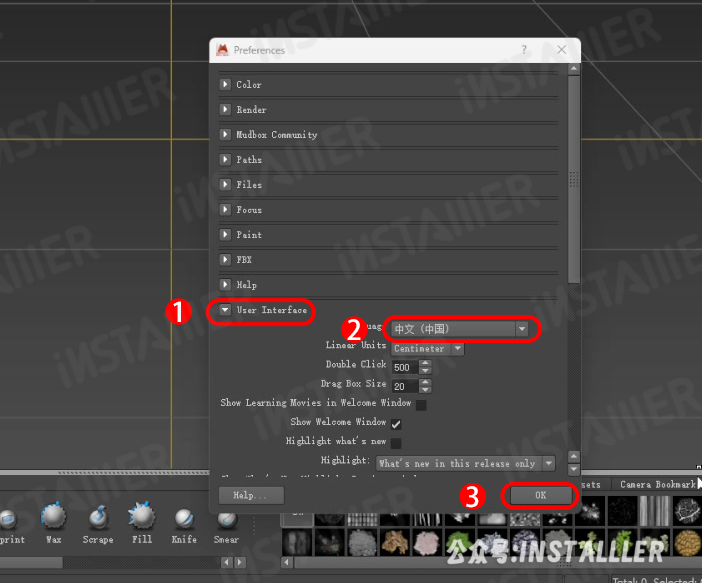This screenshot has height=583, width=702.
Task: Click stamp tray left scroll arrow
Action: (x=287, y=562)
